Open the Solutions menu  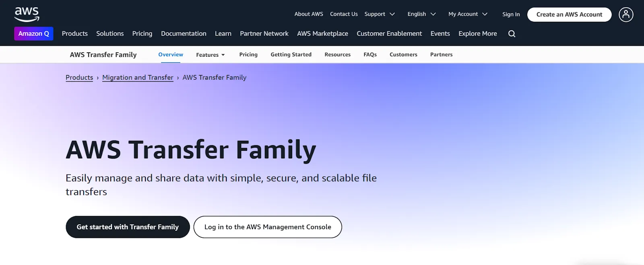coord(110,34)
